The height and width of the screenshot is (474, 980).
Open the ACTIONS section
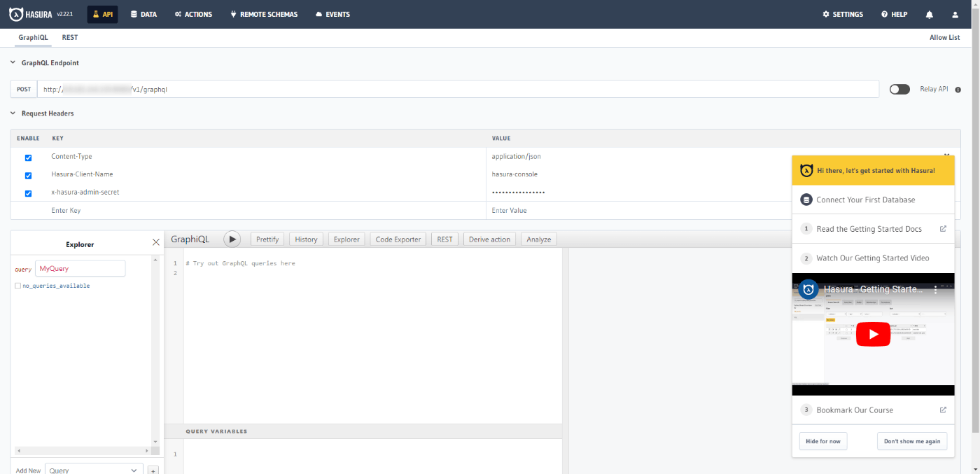click(193, 14)
